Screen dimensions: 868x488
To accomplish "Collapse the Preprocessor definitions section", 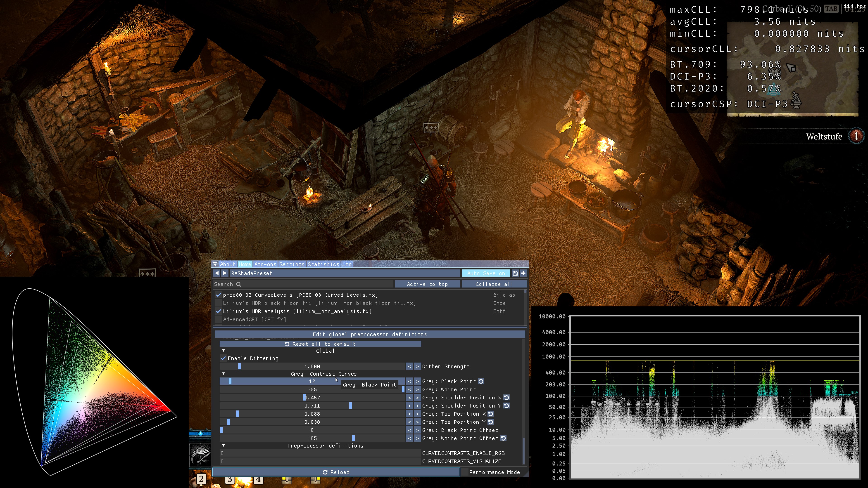I will coord(224,446).
